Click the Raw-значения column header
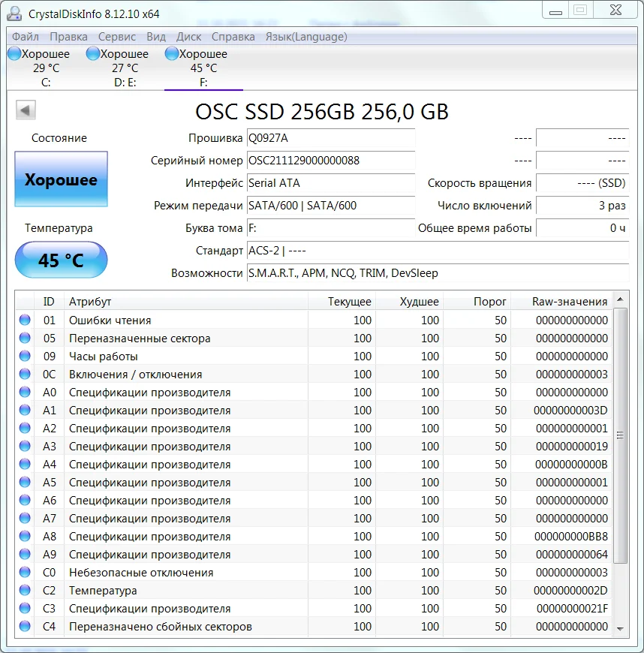The width and height of the screenshot is (644, 653). [x=569, y=302]
